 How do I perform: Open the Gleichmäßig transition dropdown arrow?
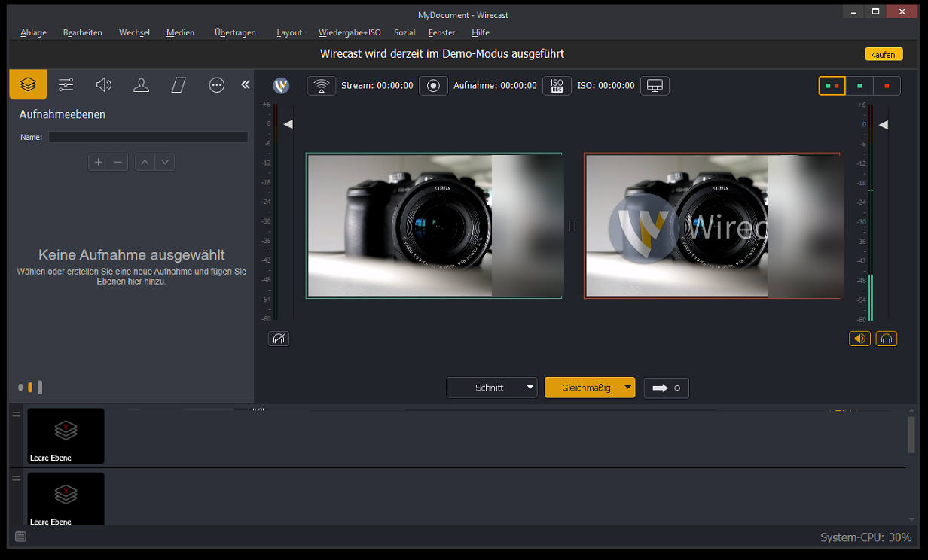628,388
